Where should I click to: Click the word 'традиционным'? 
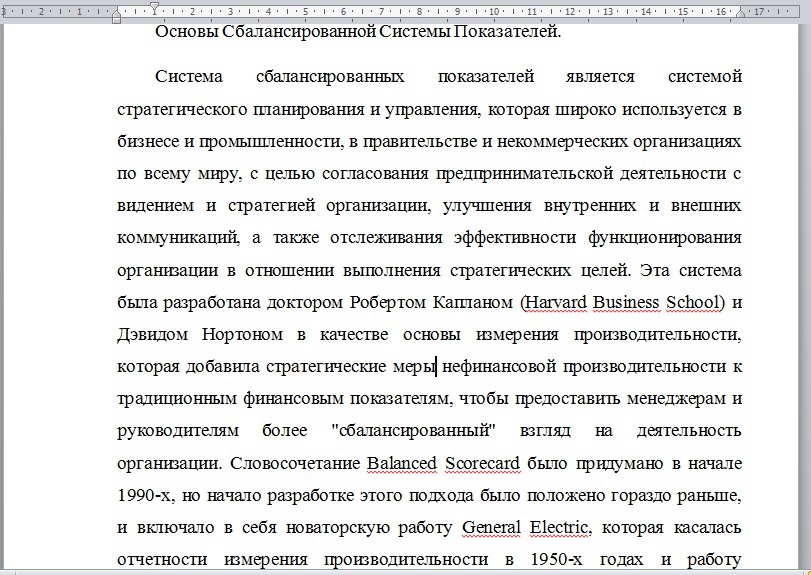point(177,399)
